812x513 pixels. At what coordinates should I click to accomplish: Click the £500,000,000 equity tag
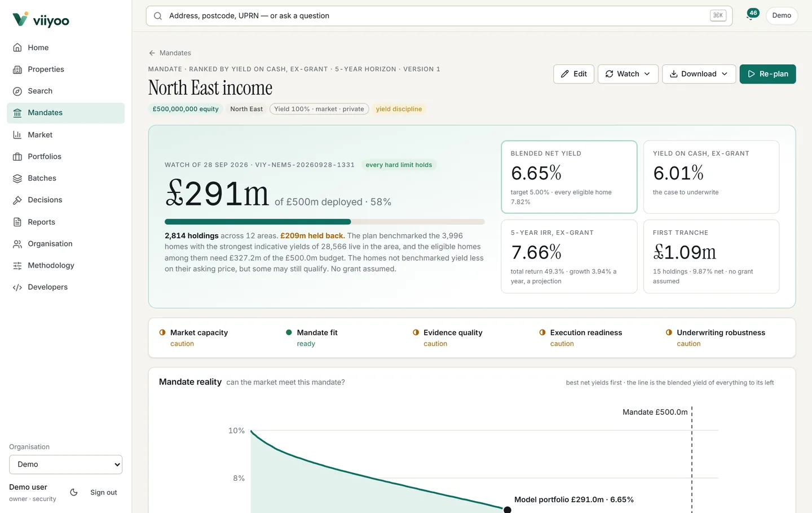pyautogui.click(x=186, y=109)
